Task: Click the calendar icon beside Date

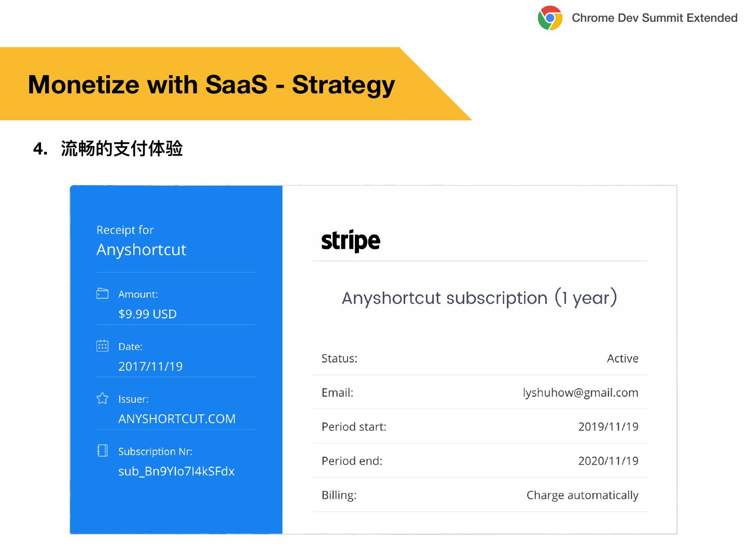Action: [x=103, y=346]
